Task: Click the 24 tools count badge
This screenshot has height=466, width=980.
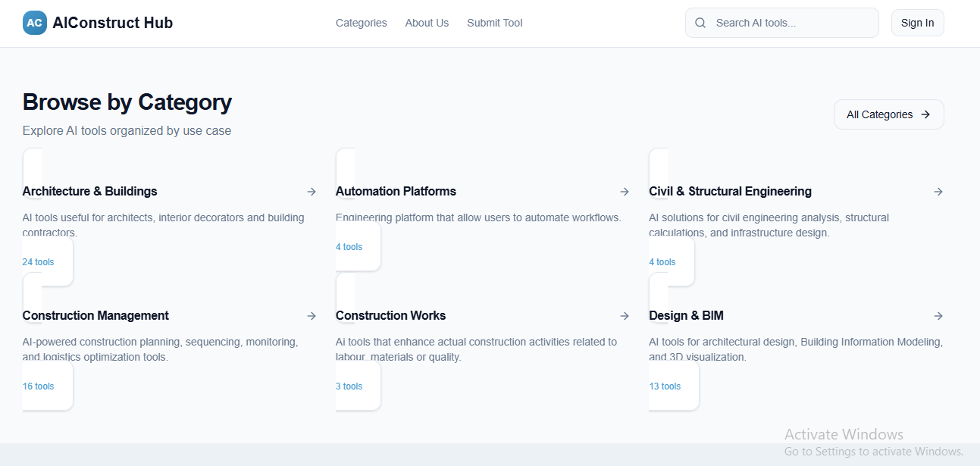Action: pos(39,262)
